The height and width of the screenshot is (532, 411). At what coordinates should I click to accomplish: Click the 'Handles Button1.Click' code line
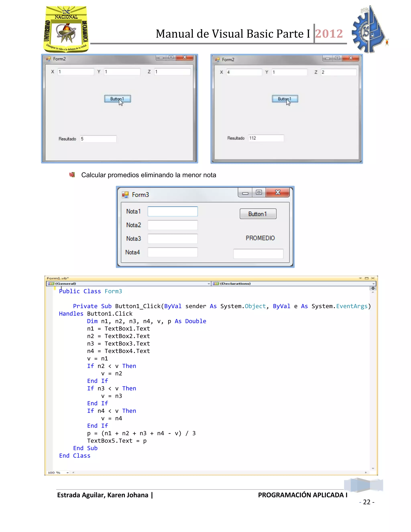click(x=96, y=314)
